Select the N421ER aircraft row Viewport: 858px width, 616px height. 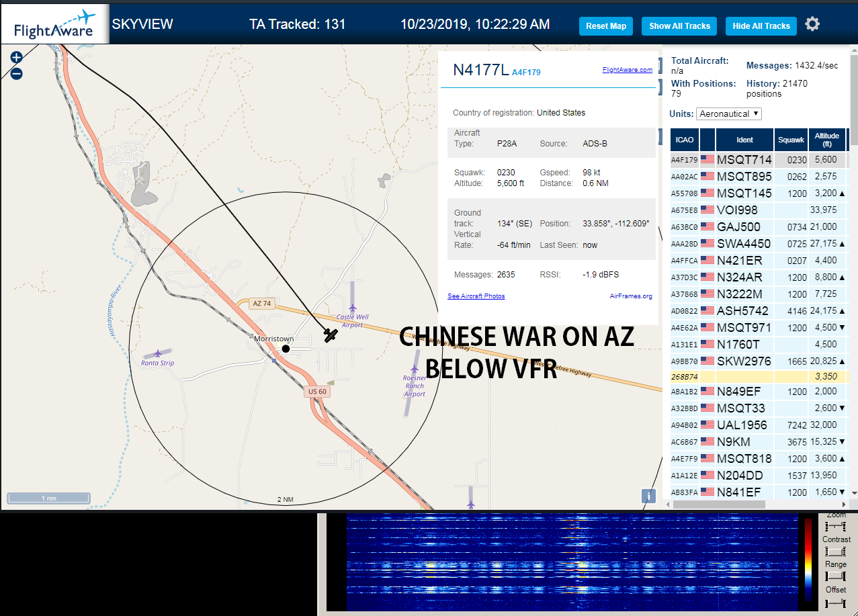tap(759, 261)
